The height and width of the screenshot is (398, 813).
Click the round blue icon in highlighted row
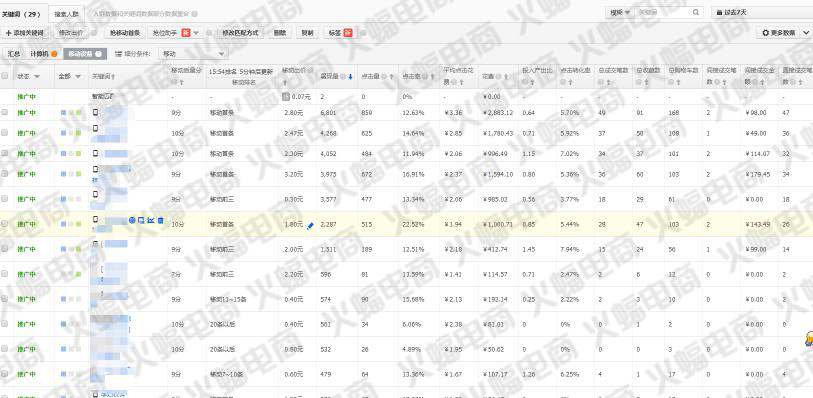pos(132,220)
